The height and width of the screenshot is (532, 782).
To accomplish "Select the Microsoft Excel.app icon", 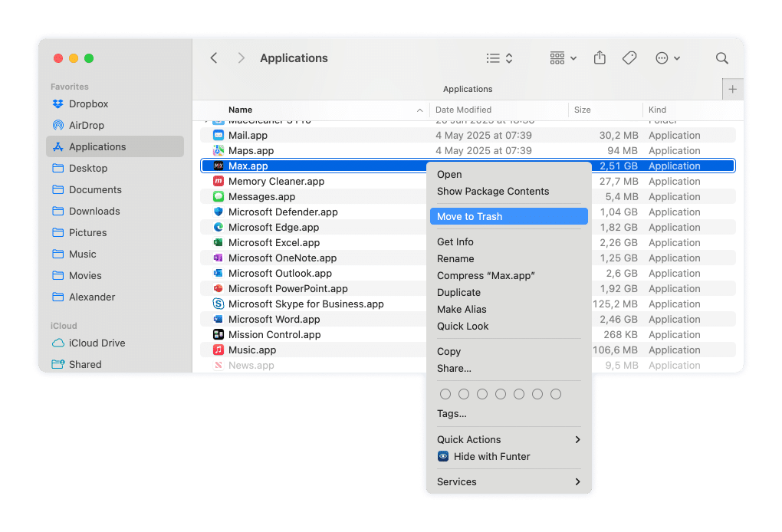I will (219, 243).
